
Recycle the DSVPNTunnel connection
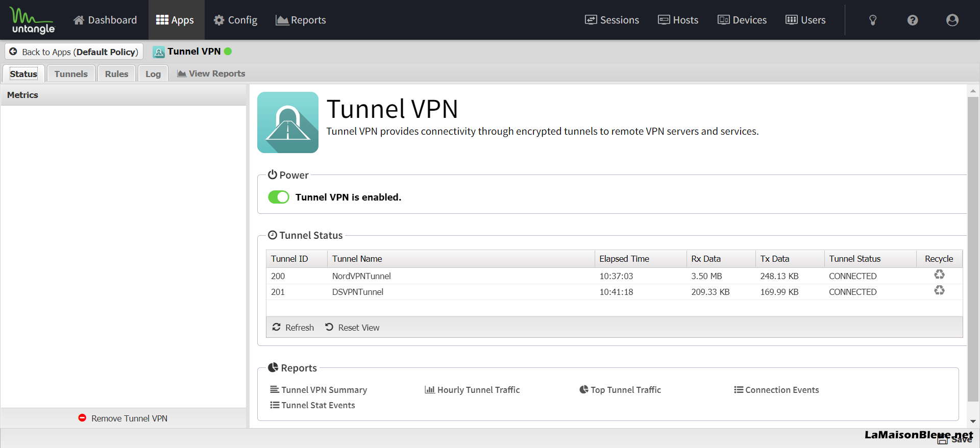(939, 291)
